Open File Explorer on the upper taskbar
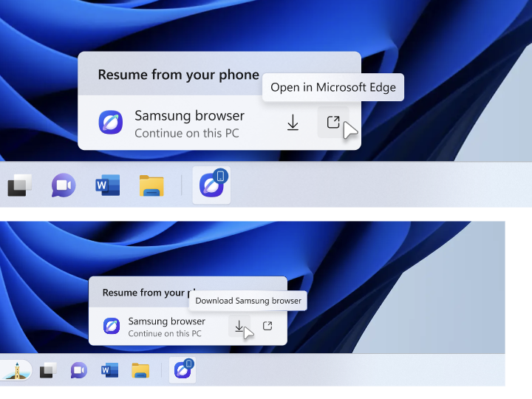532x399 pixels. pyautogui.click(x=151, y=185)
